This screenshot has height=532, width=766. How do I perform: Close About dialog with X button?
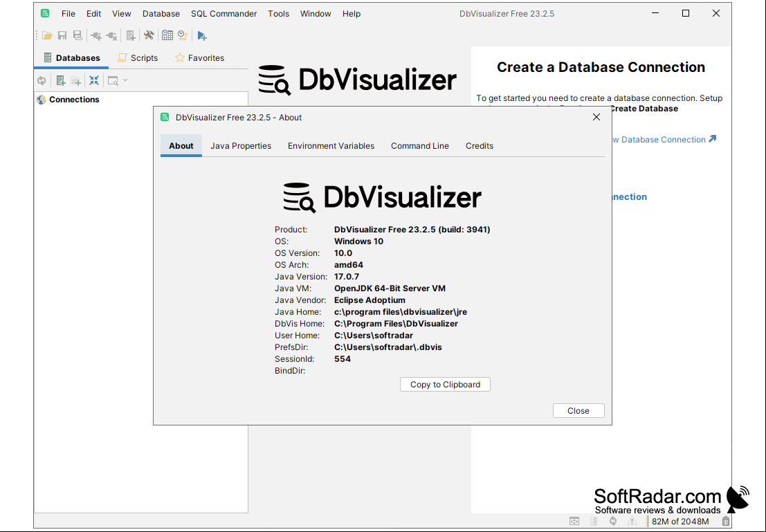596,117
